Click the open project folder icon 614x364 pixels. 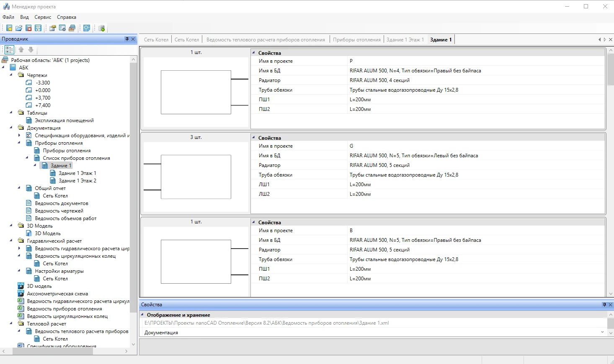pyautogui.click(x=19, y=28)
